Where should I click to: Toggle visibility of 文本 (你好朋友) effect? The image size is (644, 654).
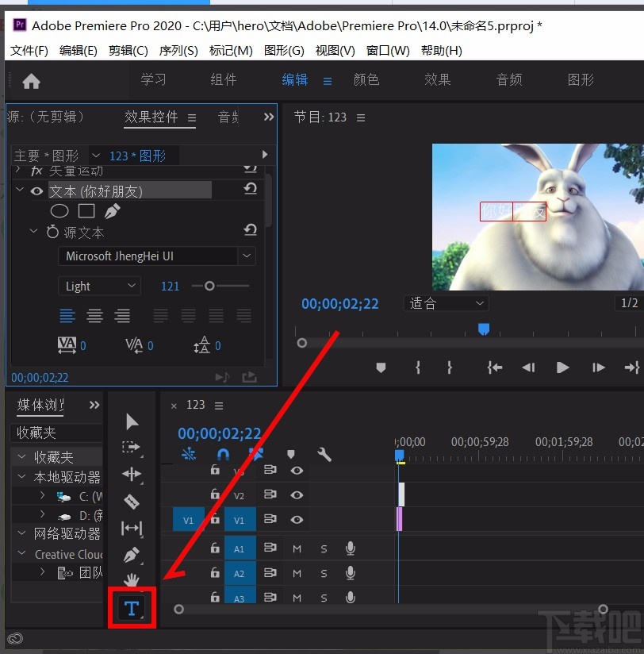pyautogui.click(x=36, y=191)
